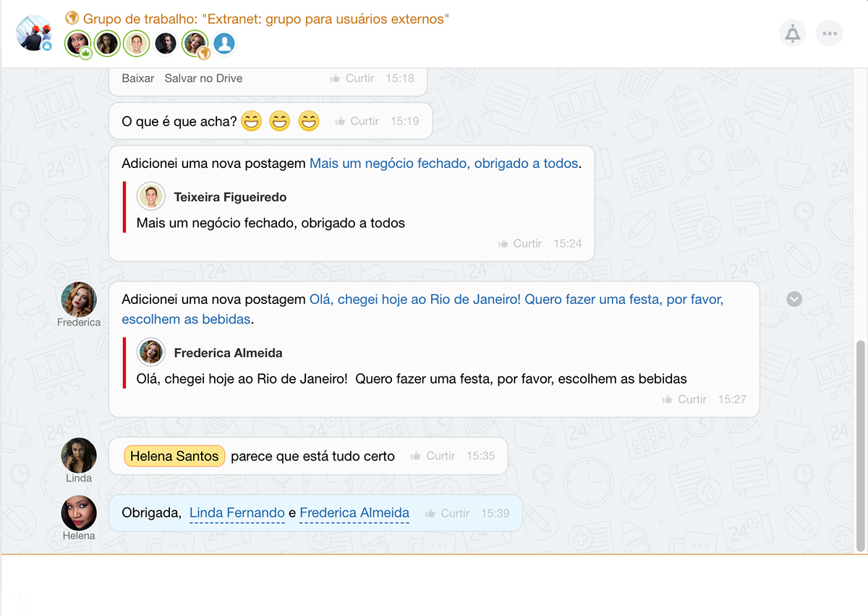868x616 pixels.
Task: Click the chat vertical scrollbar
Action: (x=860, y=444)
